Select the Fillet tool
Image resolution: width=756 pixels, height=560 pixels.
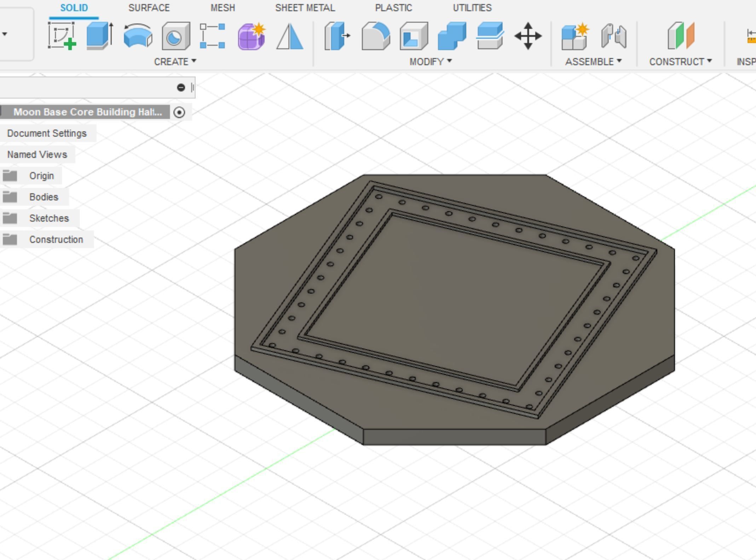(376, 36)
